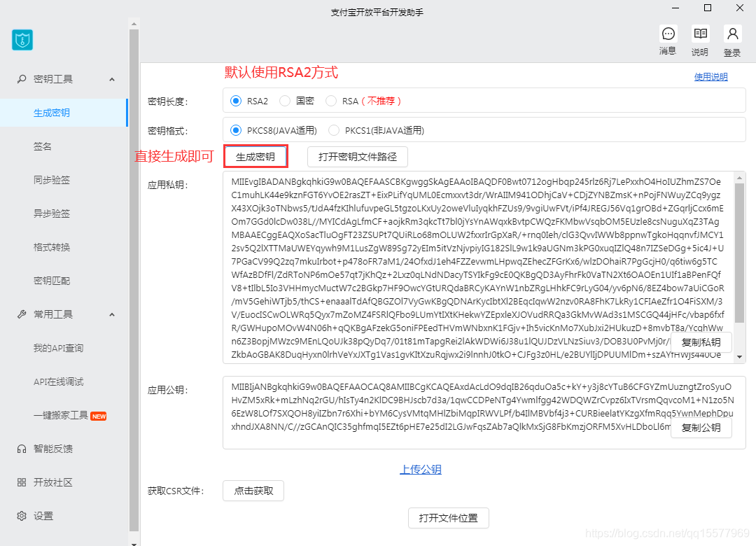Close the 支付宝开放平台开发助手 window
Image resolution: width=756 pixels, height=546 pixels.
pos(740,8)
